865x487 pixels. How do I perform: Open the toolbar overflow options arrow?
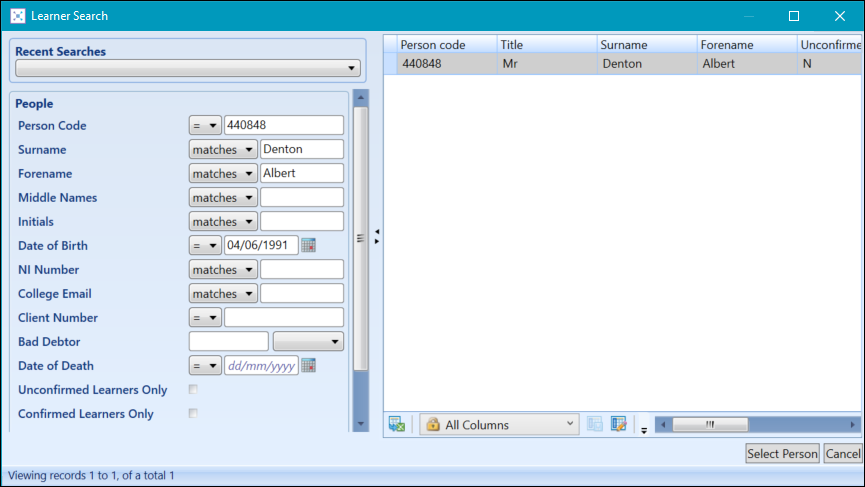tap(644, 430)
